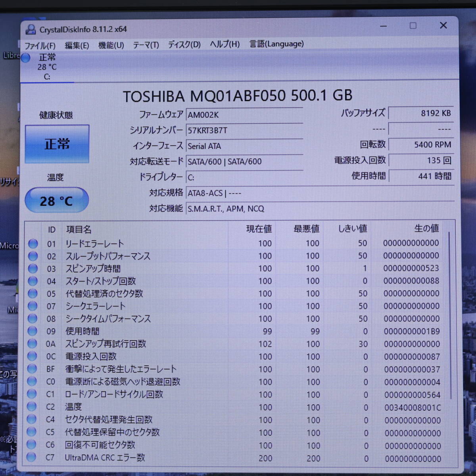Click the インターフェース field Serial ATA

[x=244, y=146]
